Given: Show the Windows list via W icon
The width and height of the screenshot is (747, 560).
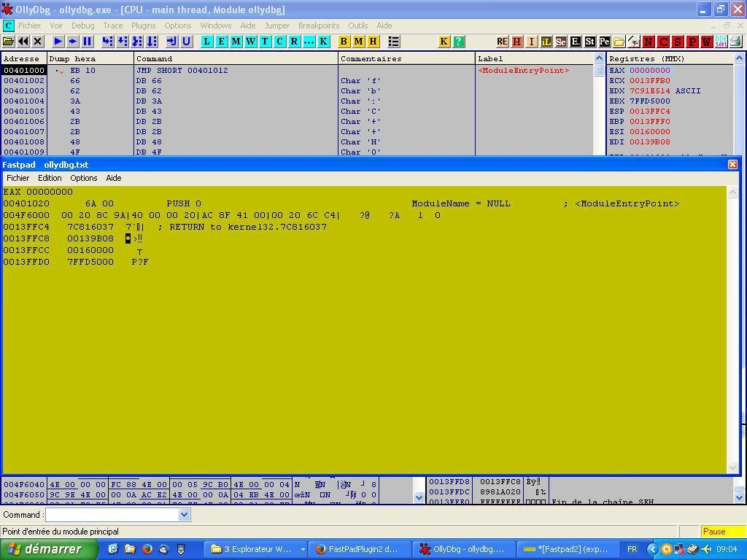Looking at the screenshot, I should tap(251, 42).
